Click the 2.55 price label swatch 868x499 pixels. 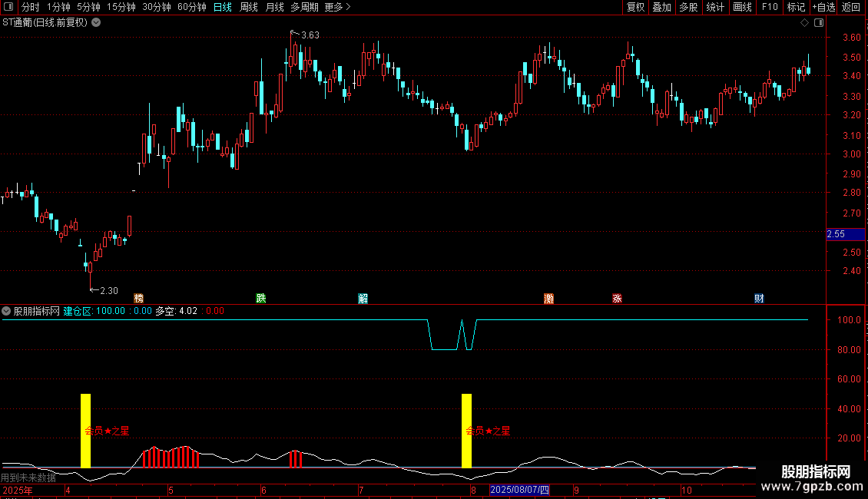click(x=845, y=234)
